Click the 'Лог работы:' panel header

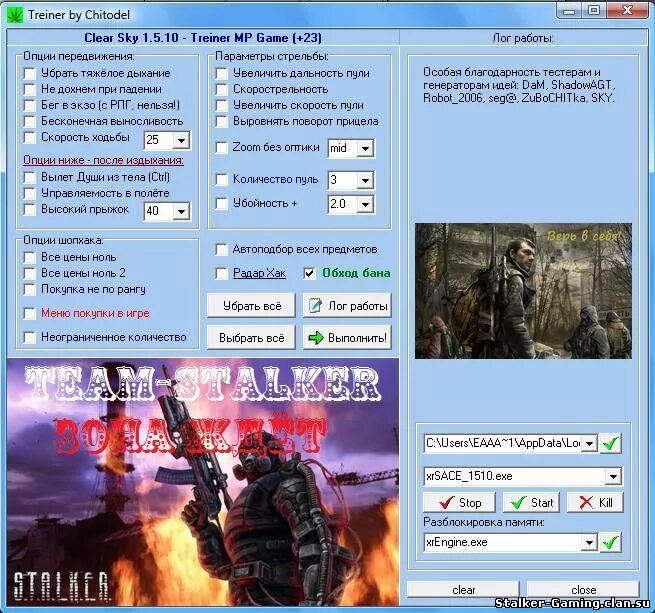click(523, 38)
